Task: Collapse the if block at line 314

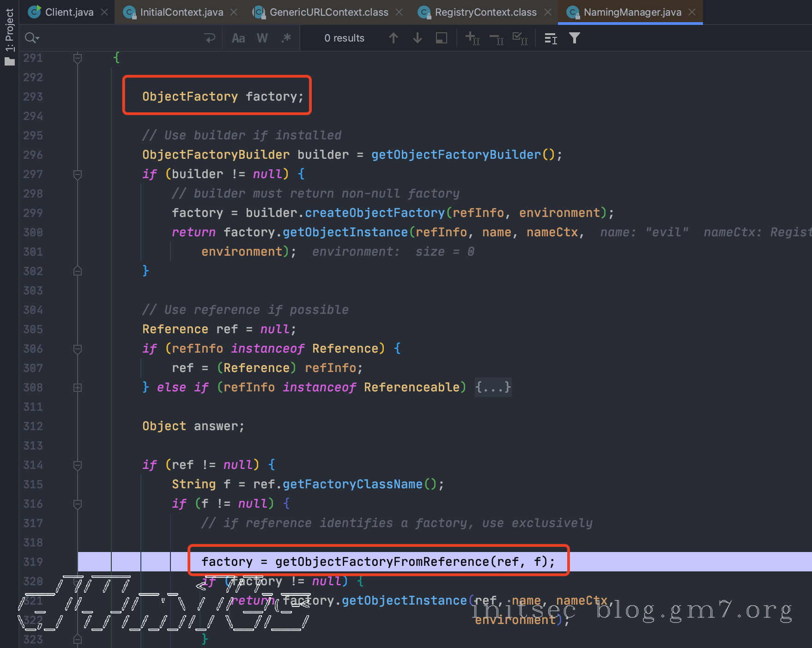Action: point(78,465)
